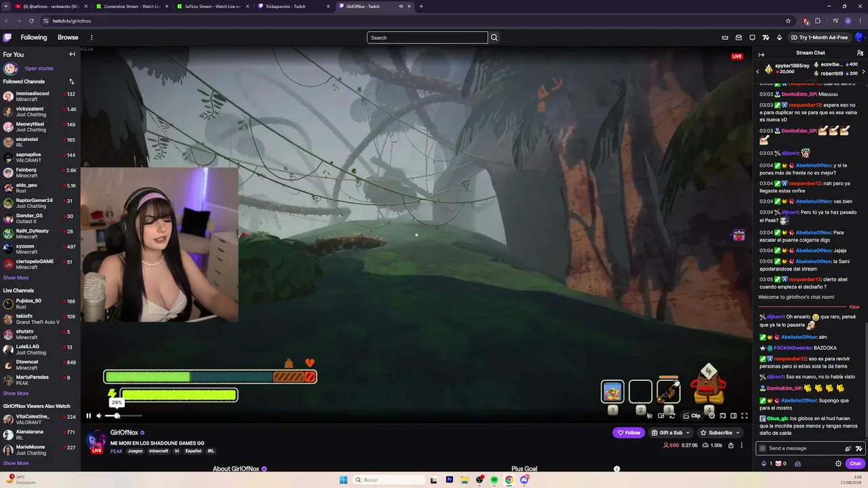Image resolution: width=868 pixels, height=488 pixels.
Task: Open the 7TV icon in the top navigation
Action: pos(766,37)
